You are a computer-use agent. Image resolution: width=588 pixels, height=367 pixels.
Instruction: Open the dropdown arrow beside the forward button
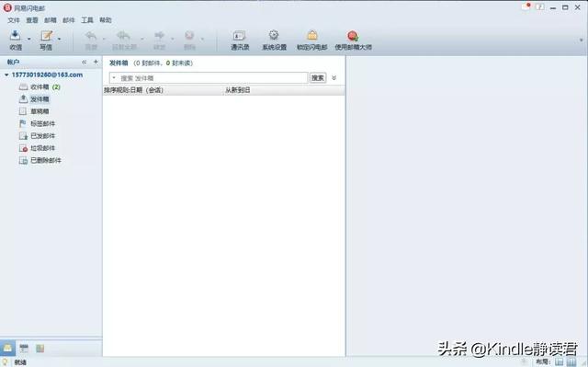click(172, 39)
